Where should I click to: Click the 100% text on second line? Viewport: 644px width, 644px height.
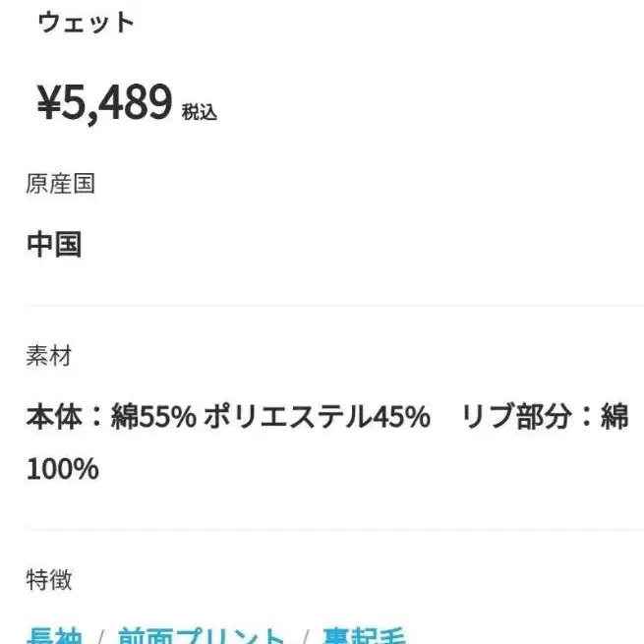click(62, 468)
